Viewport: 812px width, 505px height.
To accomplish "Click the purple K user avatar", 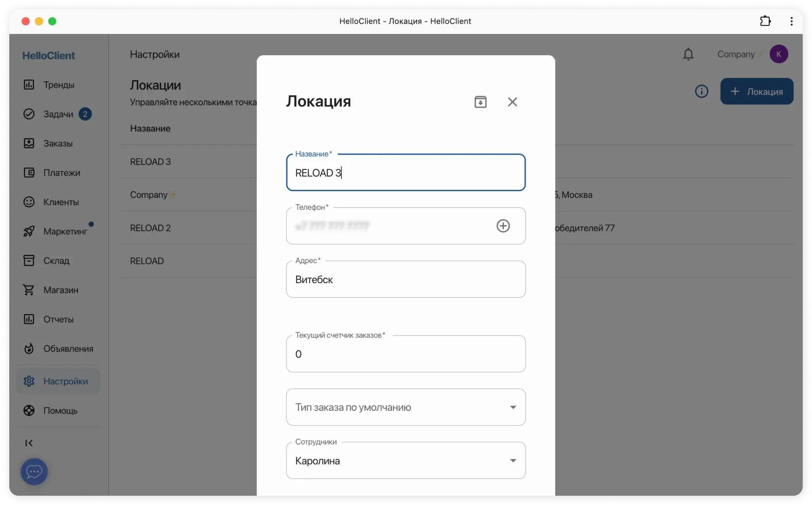I will click(779, 54).
